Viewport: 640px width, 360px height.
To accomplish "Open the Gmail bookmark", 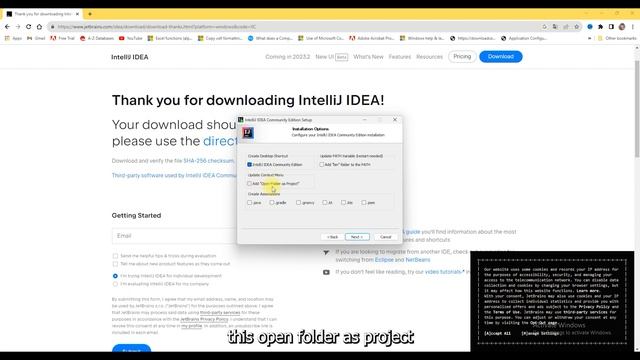I will click(36, 38).
